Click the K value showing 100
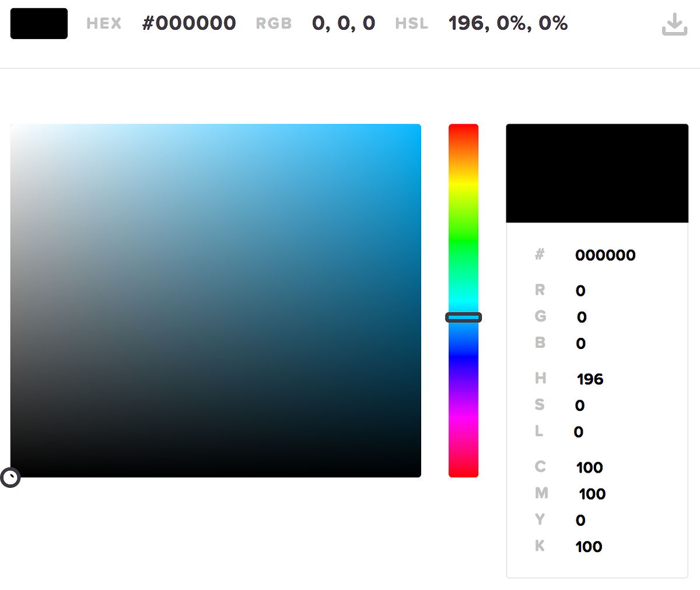Viewport: 700px width, 590px height. pyautogui.click(x=589, y=547)
